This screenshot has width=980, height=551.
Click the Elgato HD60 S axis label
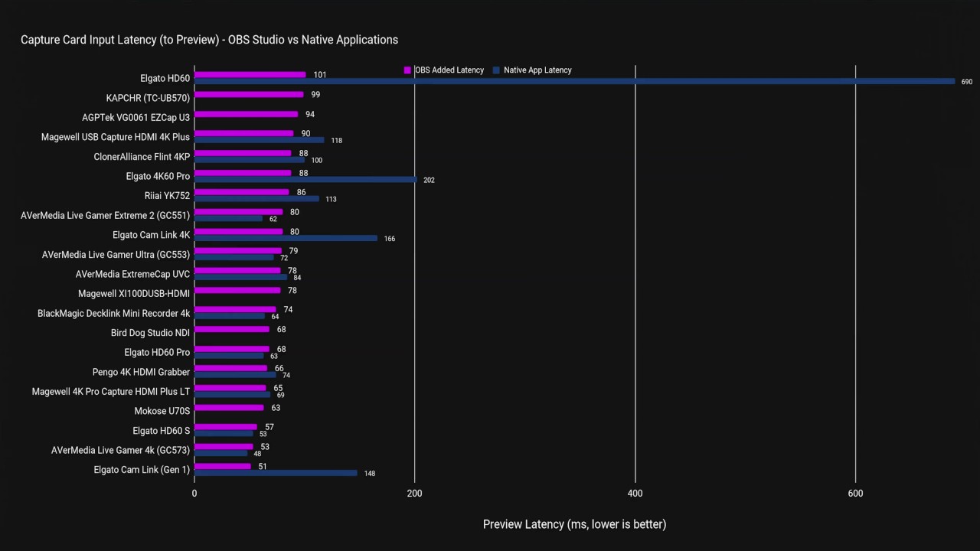(162, 431)
